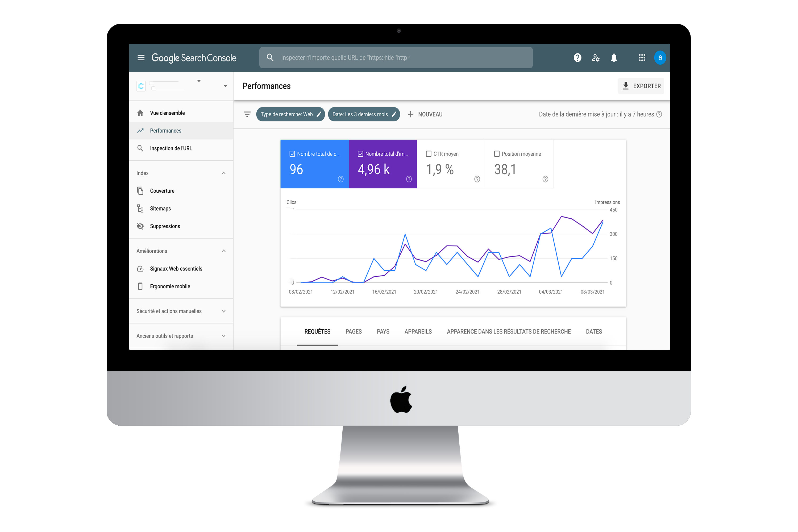798x532 pixels.
Task: Toggle Nombre total d'impressions metric
Action: coord(384,163)
